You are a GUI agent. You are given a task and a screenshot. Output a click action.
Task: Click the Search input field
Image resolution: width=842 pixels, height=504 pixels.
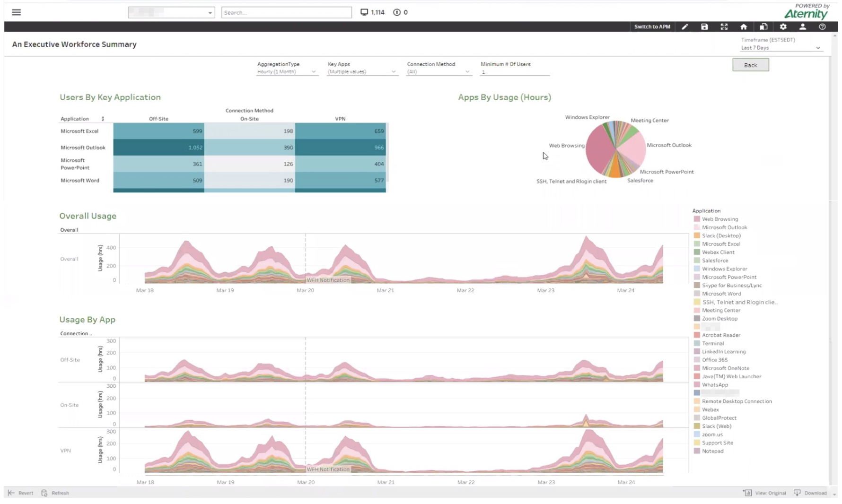tap(287, 12)
